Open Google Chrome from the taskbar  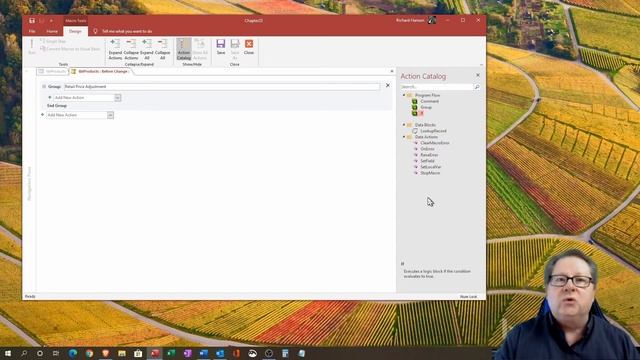point(89,353)
